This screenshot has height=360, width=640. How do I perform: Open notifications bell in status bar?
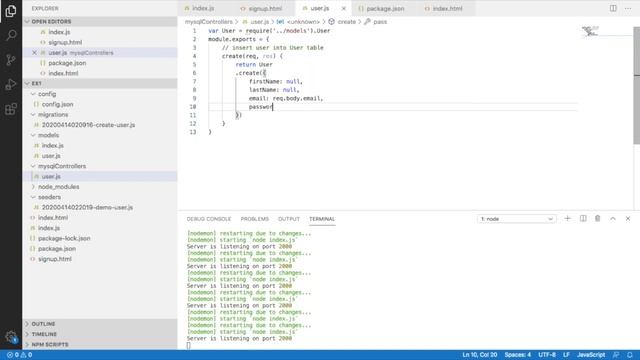[630, 355]
